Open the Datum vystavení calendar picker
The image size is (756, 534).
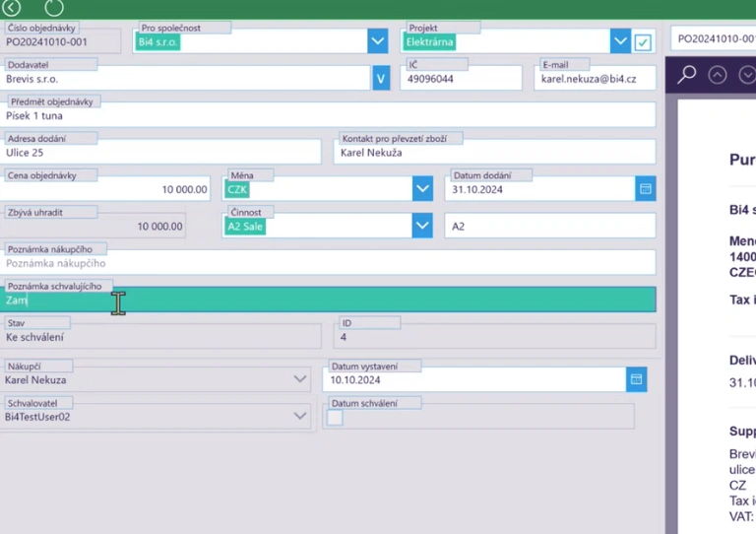click(x=636, y=379)
